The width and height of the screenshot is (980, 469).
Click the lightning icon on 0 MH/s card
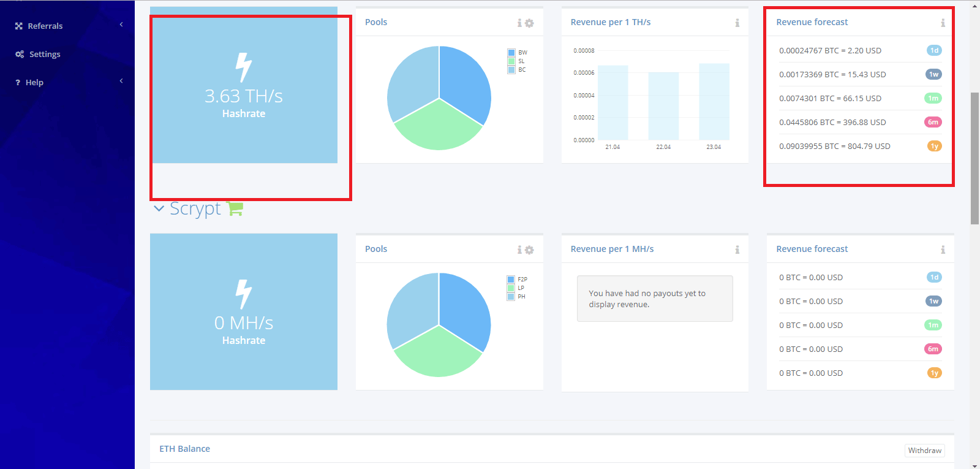click(x=244, y=294)
